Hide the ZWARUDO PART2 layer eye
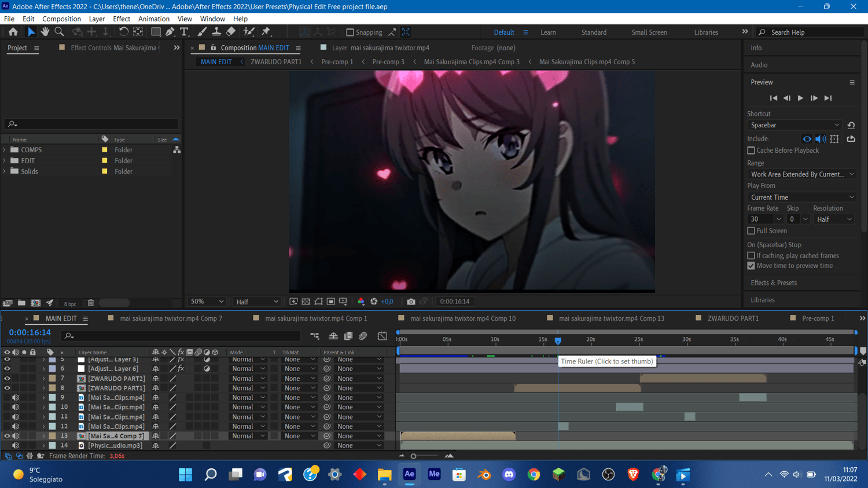The image size is (868, 488). 7,379
